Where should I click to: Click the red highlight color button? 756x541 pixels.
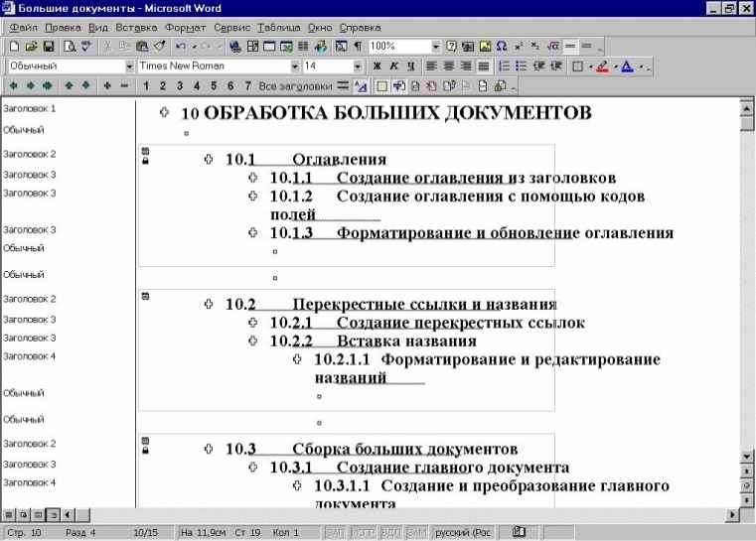(x=602, y=66)
